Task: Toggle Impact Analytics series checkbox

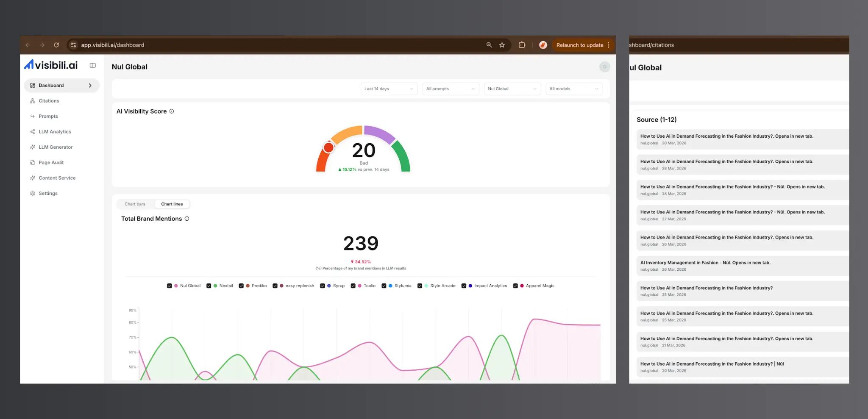Action: coord(464,286)
